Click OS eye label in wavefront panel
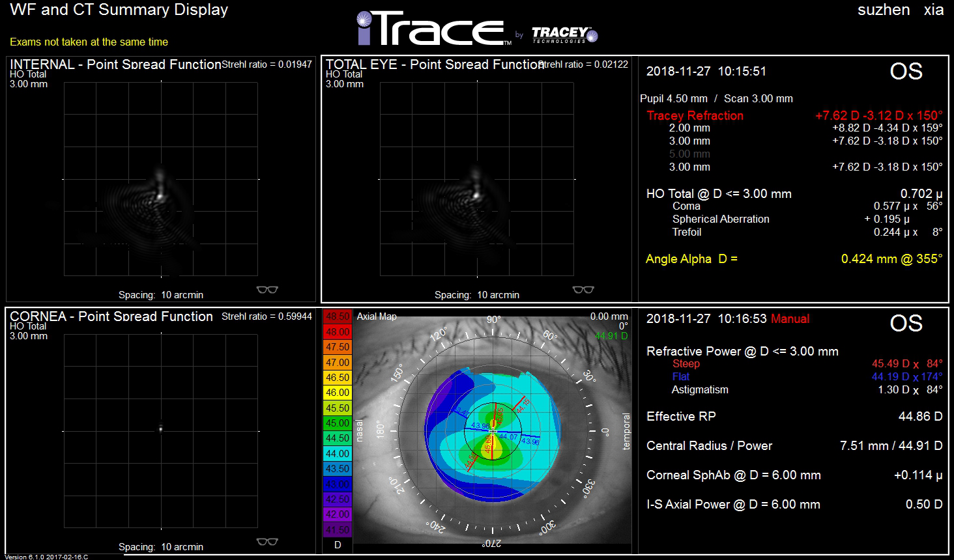 pos(906,72)
